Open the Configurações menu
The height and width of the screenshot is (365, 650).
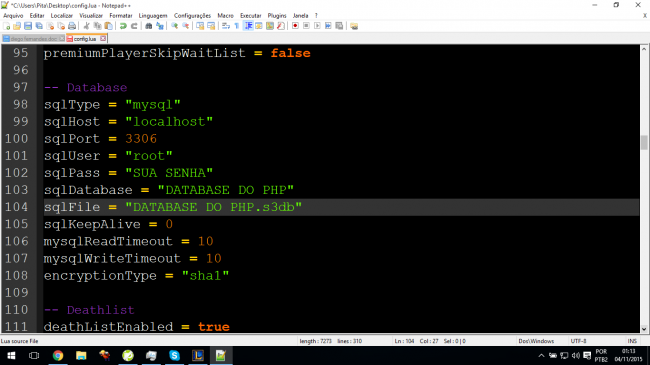tap(192, 16)
